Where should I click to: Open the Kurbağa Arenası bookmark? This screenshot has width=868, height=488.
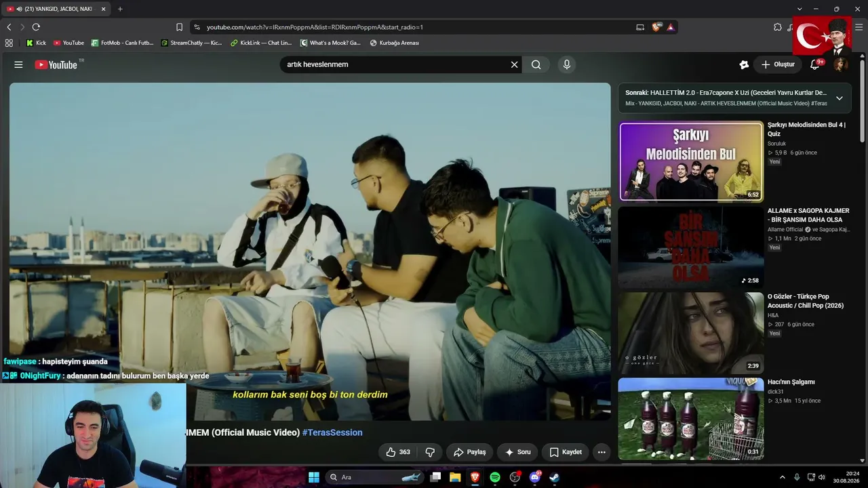(394, 43)
